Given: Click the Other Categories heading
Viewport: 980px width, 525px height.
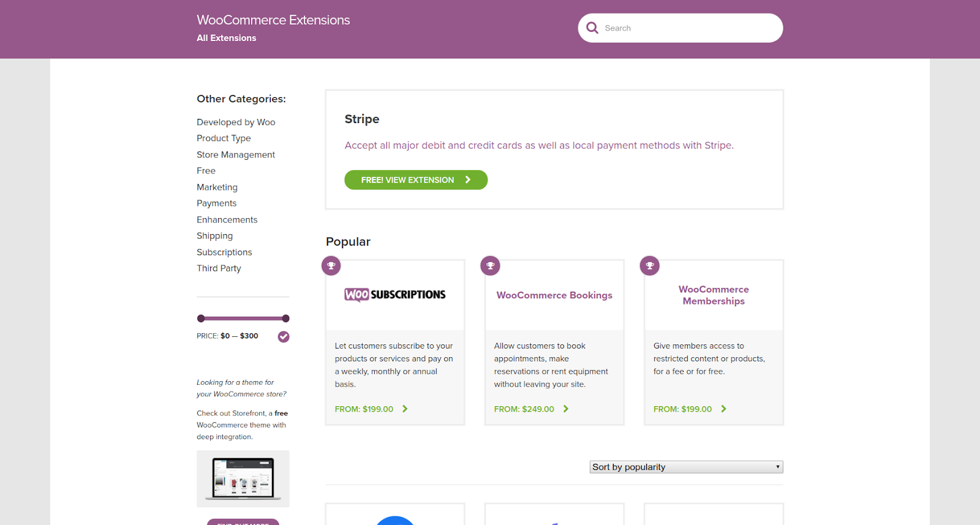Looking at the screenshot, I should tap(241, 99).
